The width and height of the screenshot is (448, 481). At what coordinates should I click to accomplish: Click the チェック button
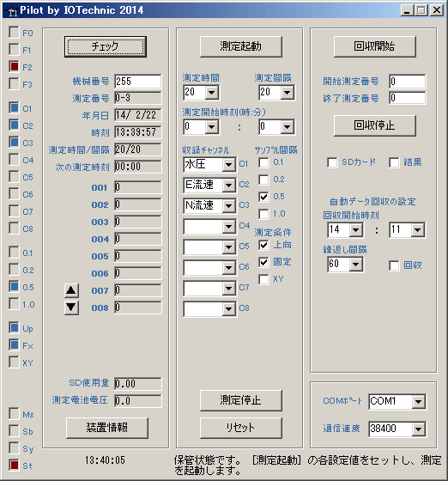click(106, 46)
